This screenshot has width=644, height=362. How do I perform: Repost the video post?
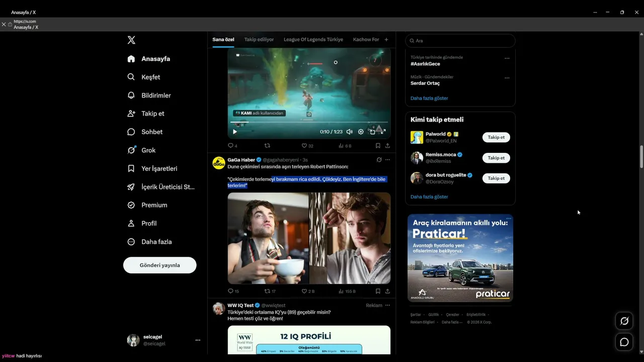[x=267, y=146]
